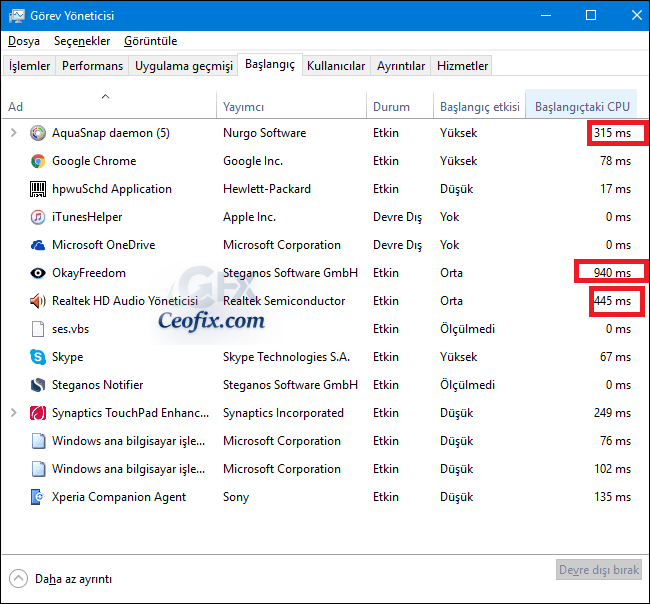Image resolution: width=650 pixels, height=604 pixels.
Task: Click the Google Chrome icon in the list
Action: point(38,161)
